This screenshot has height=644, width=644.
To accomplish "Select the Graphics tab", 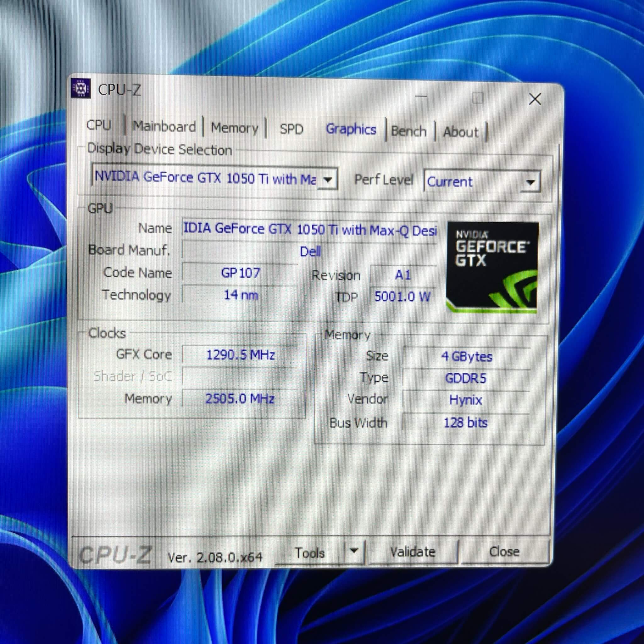I will point(351,129).
